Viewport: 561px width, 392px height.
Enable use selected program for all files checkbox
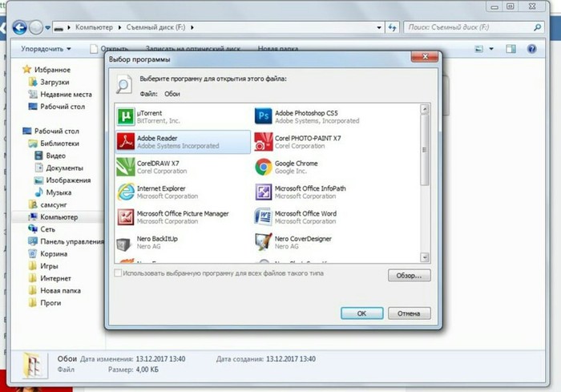(x=118, y=273)
